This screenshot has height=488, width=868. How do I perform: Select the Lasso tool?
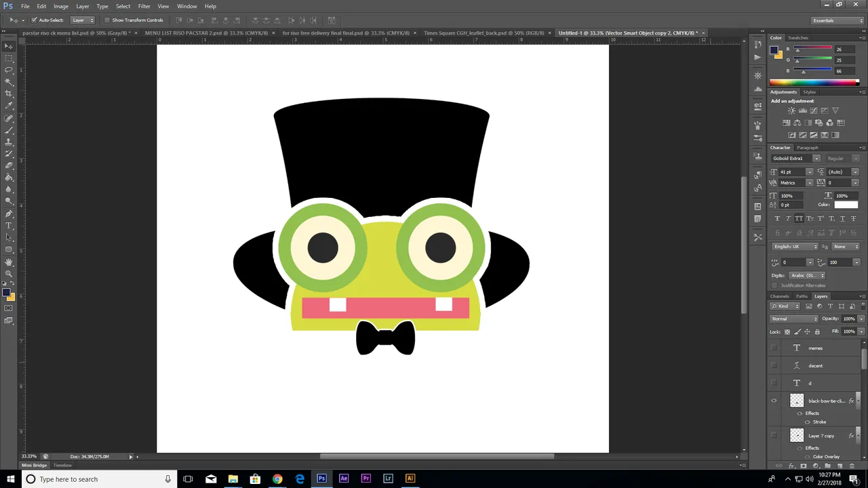click(x=9, y=70)
